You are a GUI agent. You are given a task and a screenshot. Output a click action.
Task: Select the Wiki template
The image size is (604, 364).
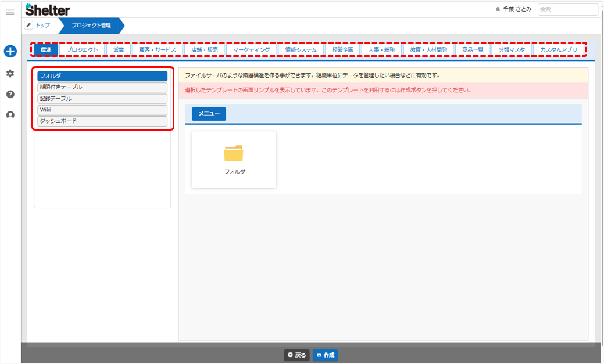point(102,110)
